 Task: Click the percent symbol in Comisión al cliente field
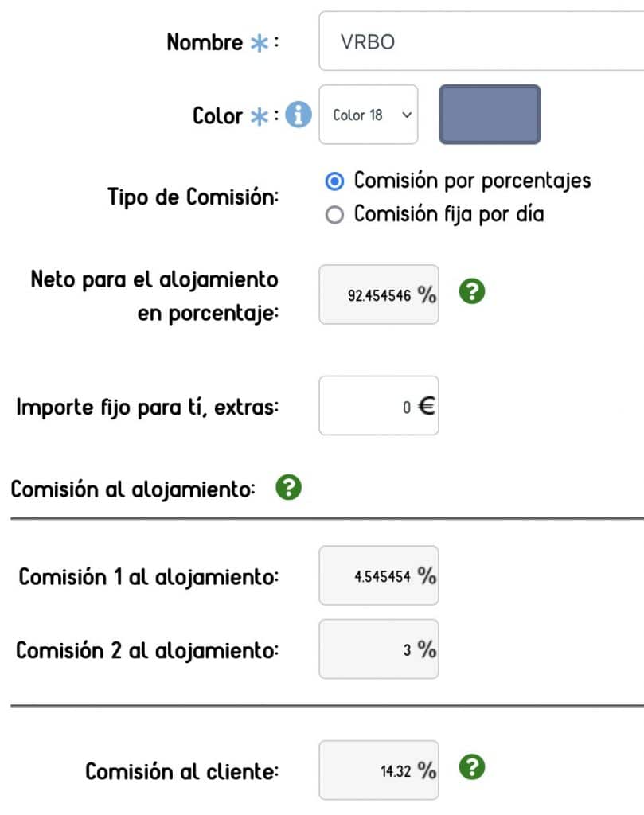pyautogui.click(x=425, y=769)
